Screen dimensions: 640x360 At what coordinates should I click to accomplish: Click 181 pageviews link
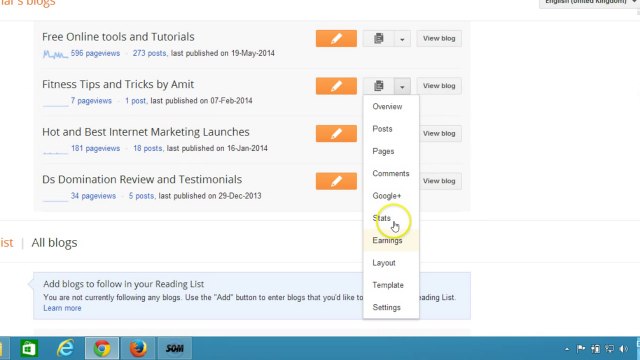96,148
